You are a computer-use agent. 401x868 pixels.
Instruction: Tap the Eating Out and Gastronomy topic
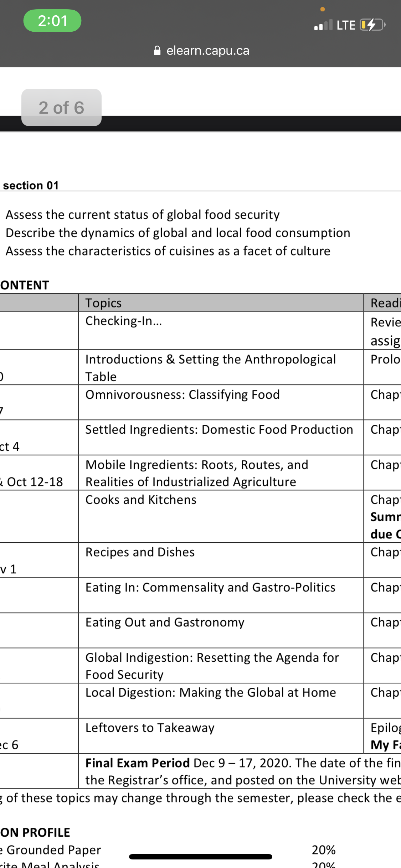165,622
